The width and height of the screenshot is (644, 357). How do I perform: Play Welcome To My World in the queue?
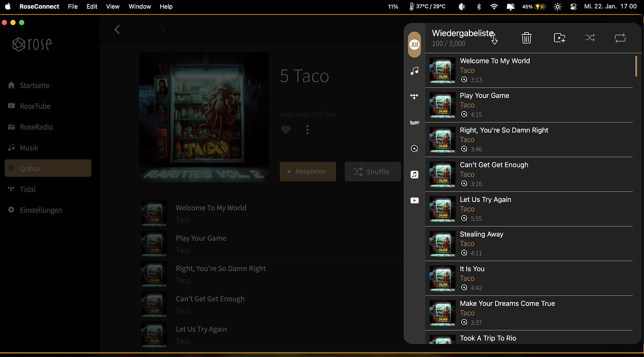point(529,70)
